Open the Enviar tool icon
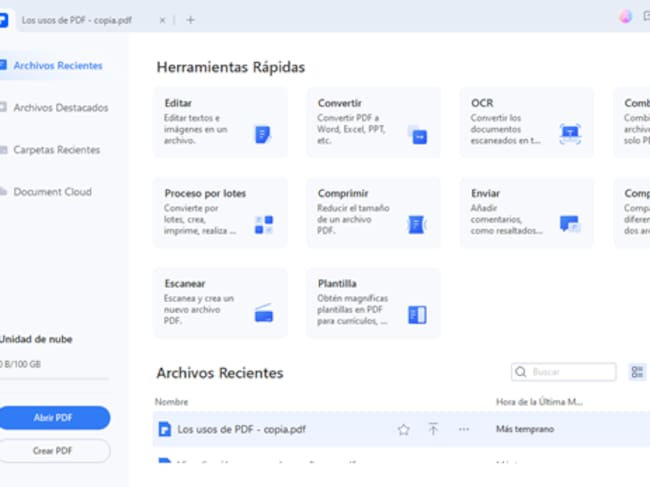 (569, 224)
